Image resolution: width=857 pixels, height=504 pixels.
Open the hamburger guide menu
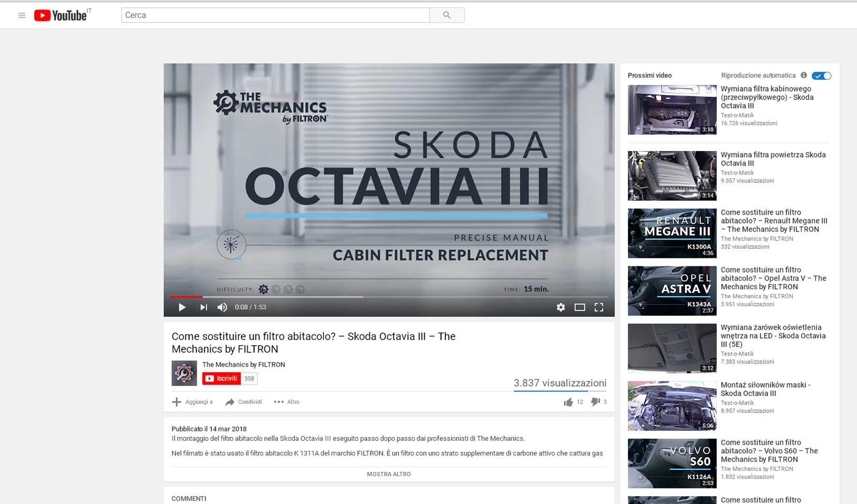(x=22, y=15)
